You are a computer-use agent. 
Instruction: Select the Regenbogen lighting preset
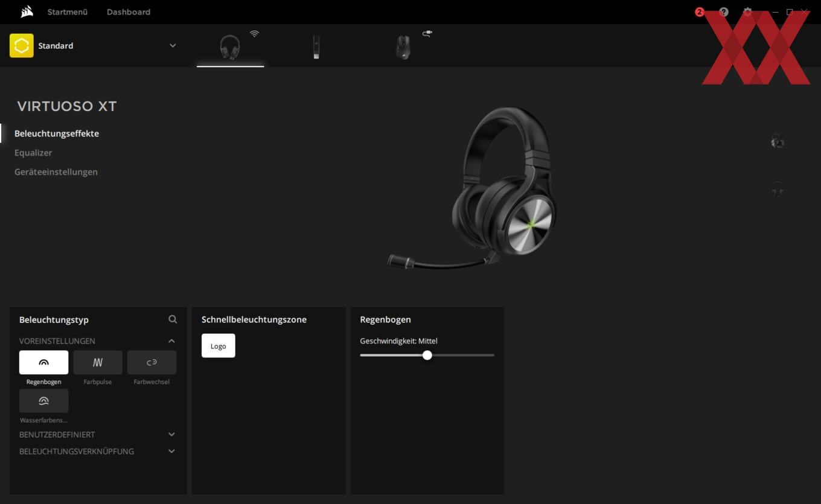pos(43,362)
